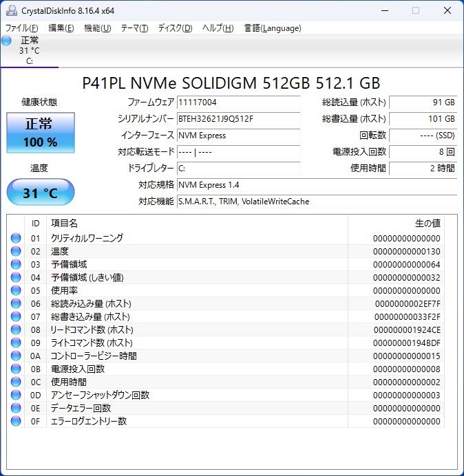
Task: Click status orb for クリティカルワーニング row
Action: pos(16,238)
